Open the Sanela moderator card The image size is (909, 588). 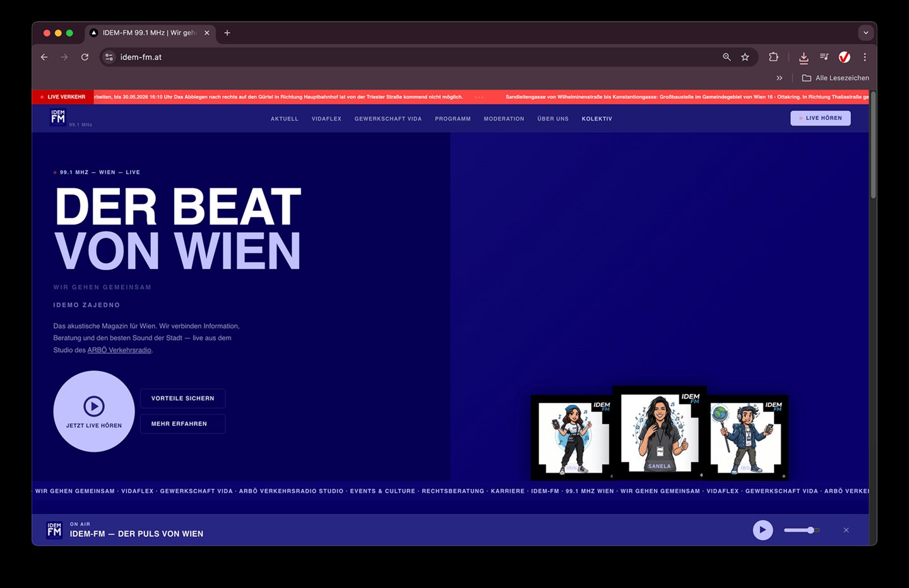click(660, 433)
